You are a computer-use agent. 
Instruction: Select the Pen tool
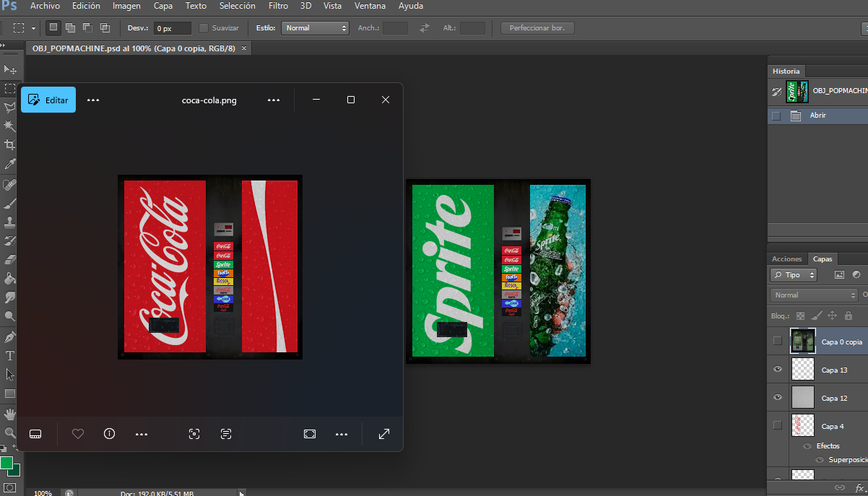tap(9, 337)
